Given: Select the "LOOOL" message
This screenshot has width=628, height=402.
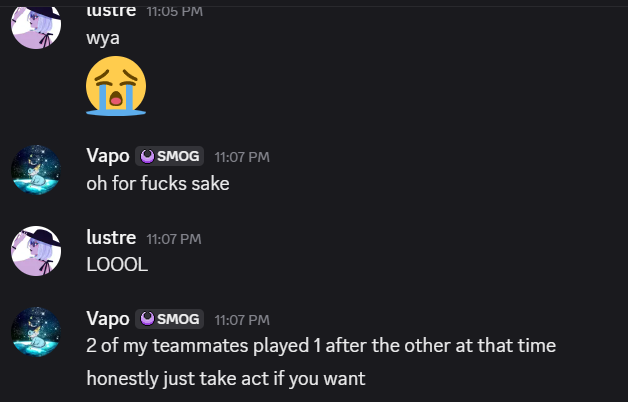Looking at the screenshot, I should coord(117,265).
